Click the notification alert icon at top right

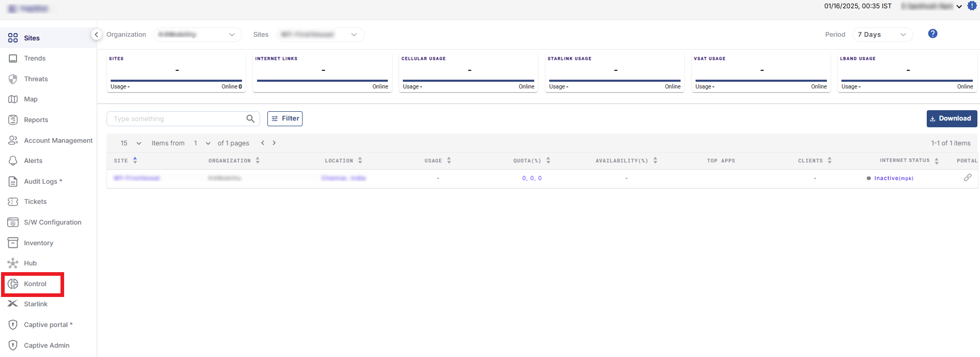click(972, 6)
